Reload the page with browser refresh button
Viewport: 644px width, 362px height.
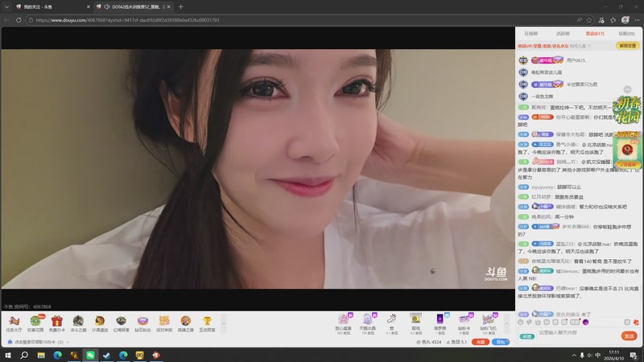(x=19, y=19)
